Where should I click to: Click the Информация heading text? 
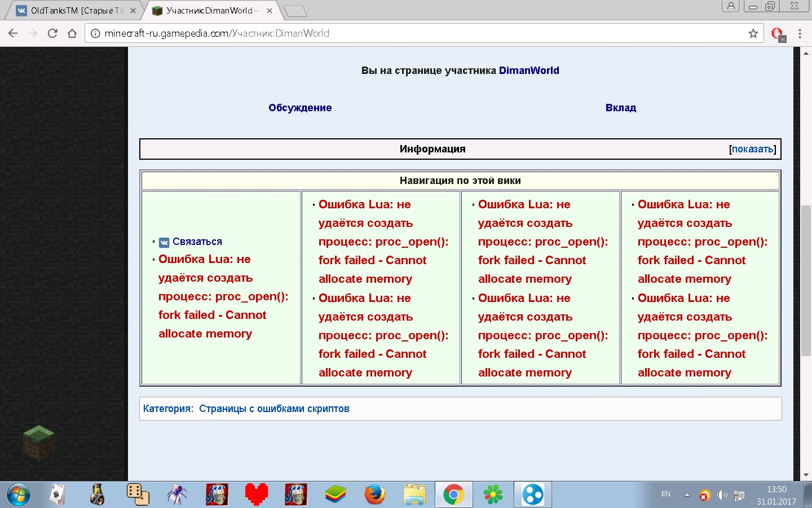[x=433, y=149]
